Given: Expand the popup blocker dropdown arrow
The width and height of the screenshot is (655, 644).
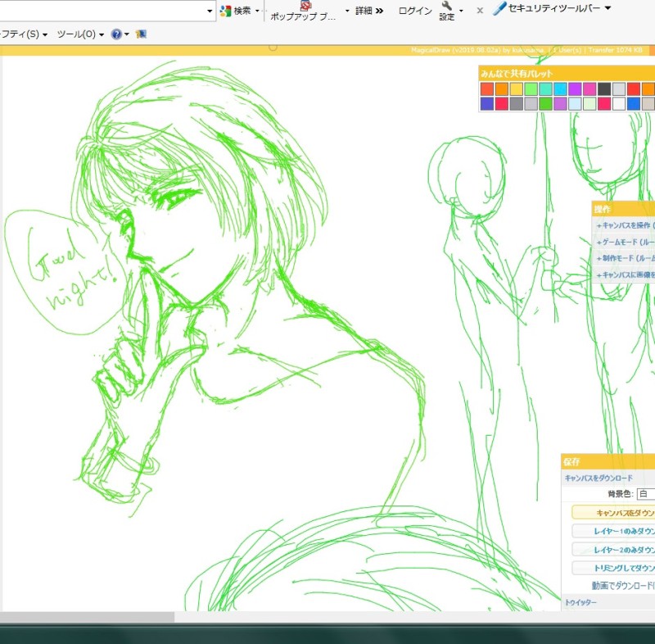Looking at the screenshot, I should (x=347, y=11).
